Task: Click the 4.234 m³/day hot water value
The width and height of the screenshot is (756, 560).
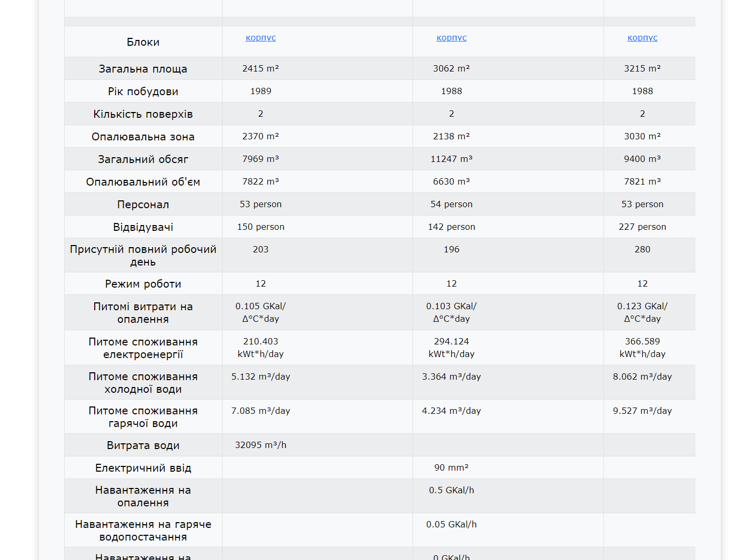Action: point(451,411)
